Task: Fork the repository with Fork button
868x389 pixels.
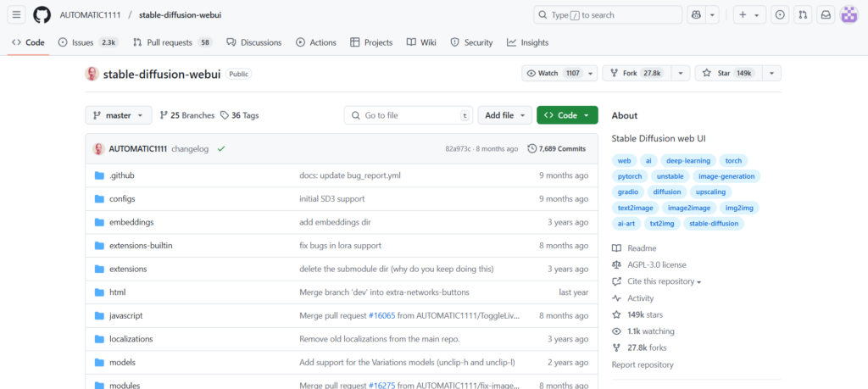Action: [637, 73]
